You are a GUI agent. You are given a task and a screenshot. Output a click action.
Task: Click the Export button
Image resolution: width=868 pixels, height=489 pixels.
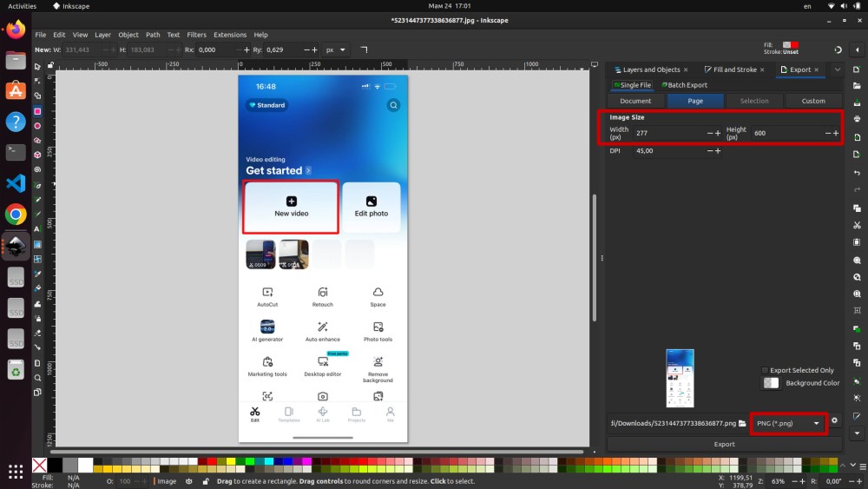(x=724, y=444)
